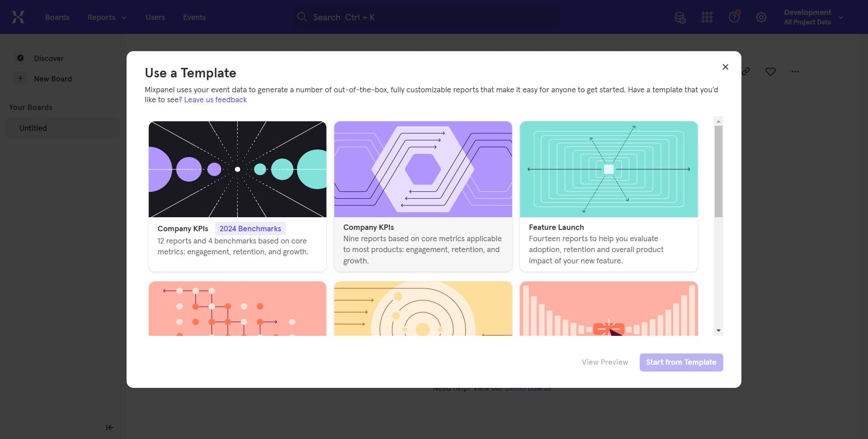Click Start from Template
This screenshot has height=439, width=868.
coord(681,362)
